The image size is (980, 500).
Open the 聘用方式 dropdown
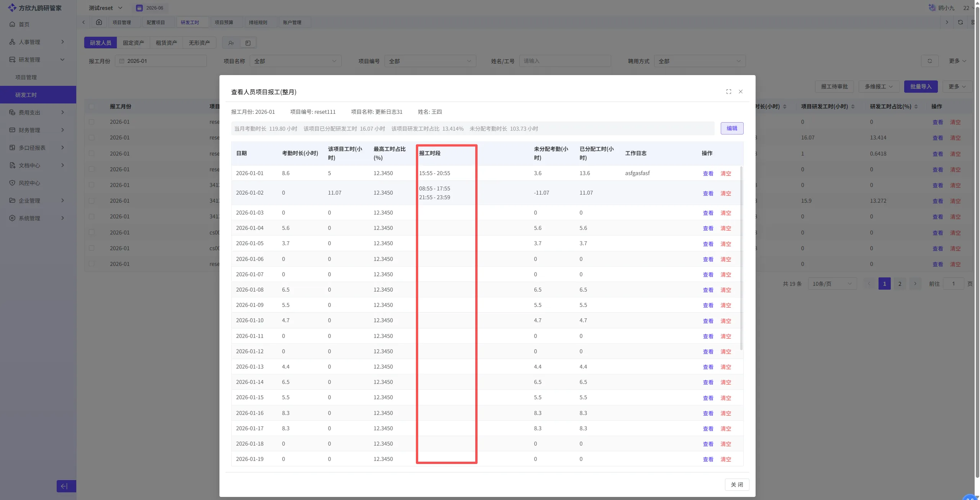tap(700, 61)
